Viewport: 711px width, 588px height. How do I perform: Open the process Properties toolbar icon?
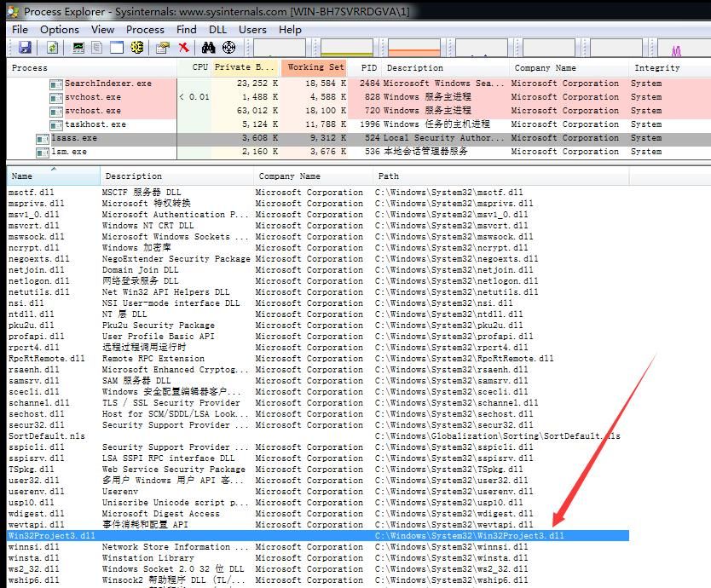[x=162, y=47]
